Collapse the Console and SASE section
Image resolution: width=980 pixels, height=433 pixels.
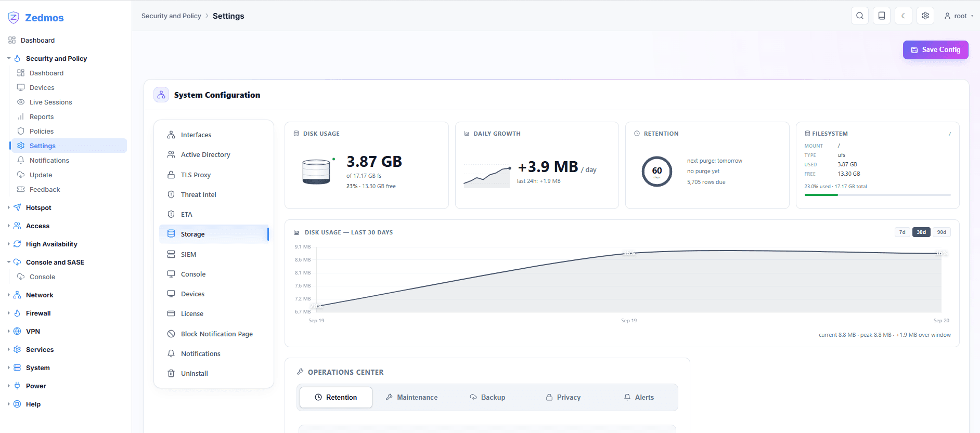[8, 262]
